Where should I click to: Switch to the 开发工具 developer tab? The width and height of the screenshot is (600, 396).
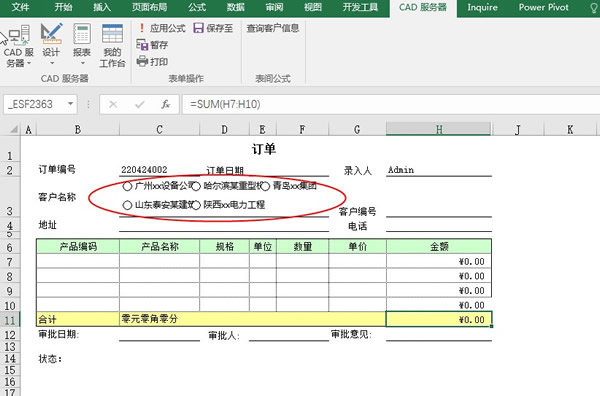tap(360, 7)
